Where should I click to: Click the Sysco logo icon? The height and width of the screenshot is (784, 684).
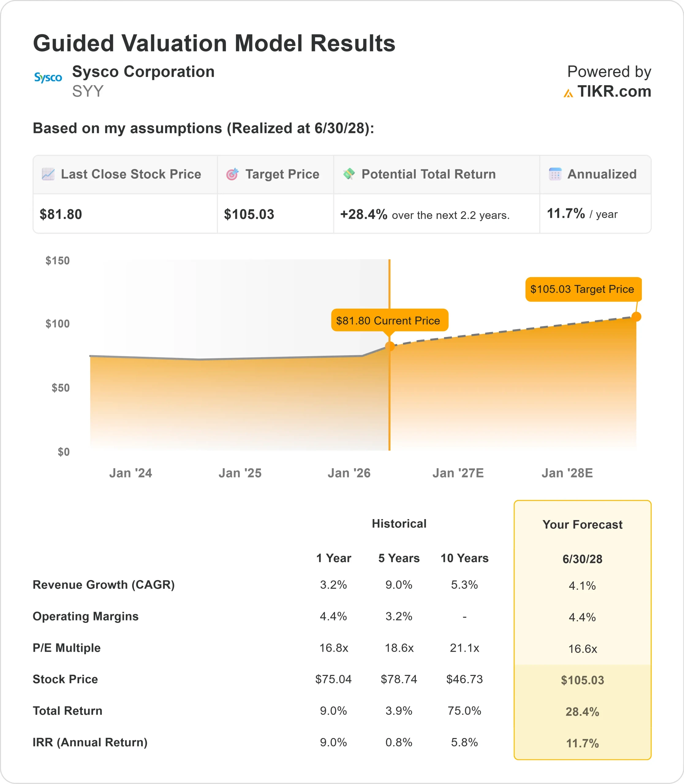48,78
